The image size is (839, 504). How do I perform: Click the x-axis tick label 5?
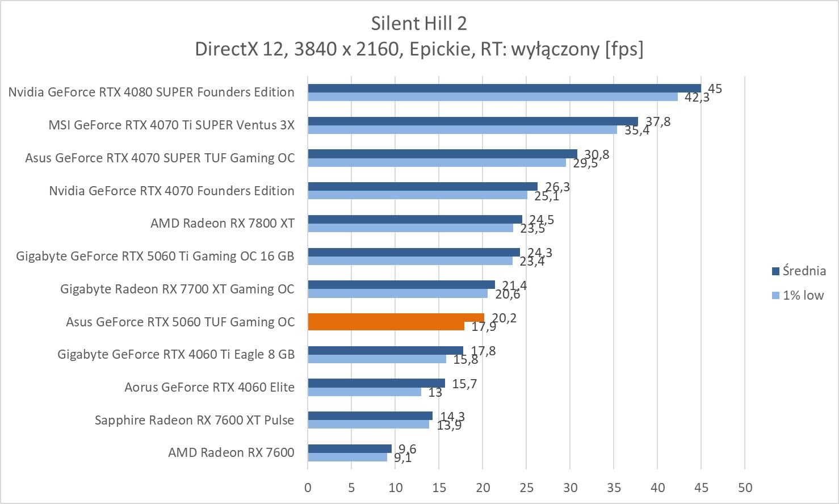(x=351, y=487)
